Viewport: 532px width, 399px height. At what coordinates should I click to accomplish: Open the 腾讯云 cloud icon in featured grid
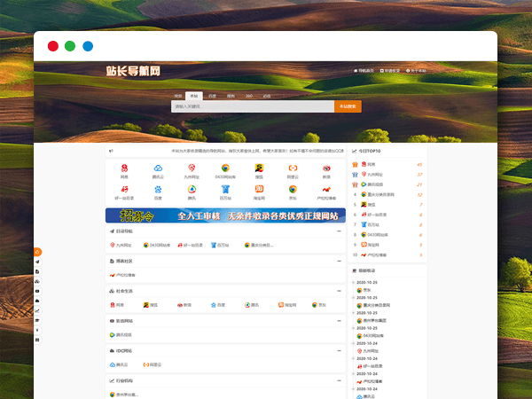coord(158,168)
